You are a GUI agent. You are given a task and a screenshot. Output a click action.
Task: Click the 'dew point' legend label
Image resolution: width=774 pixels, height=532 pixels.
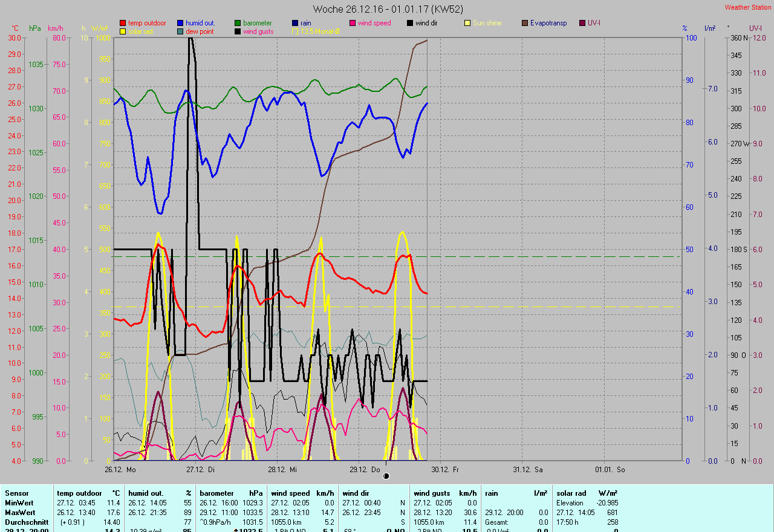tap(200, 31)
